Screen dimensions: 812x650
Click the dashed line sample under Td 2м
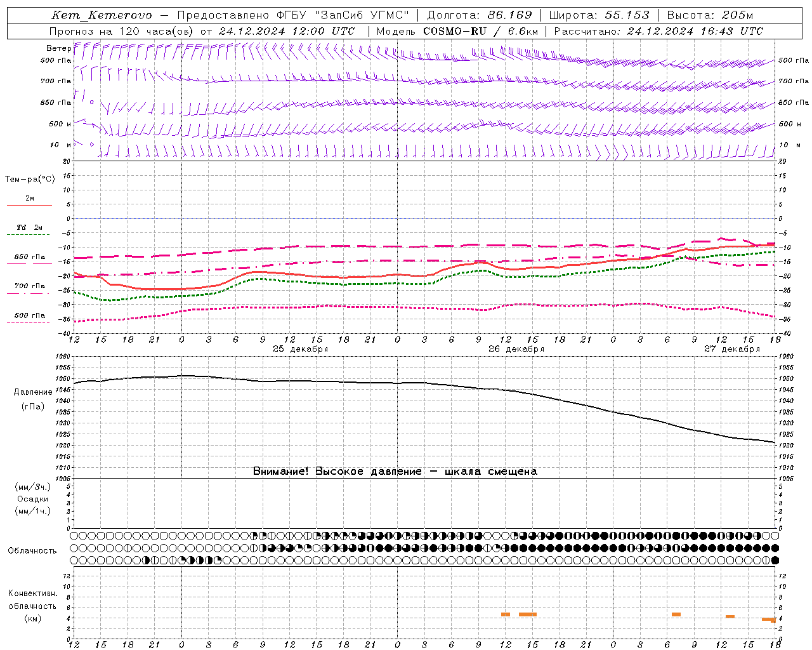tap(29, 235)
